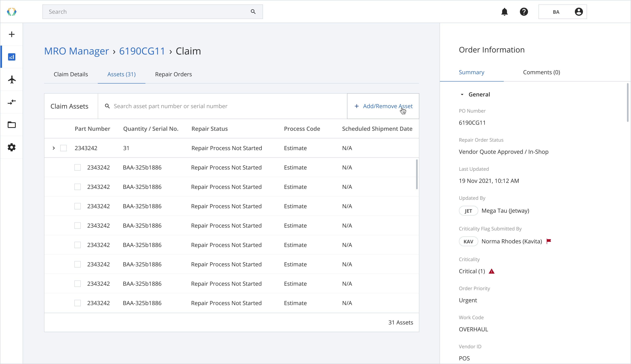
Task: Collapse the General section arrow
Action: [462, 94]
